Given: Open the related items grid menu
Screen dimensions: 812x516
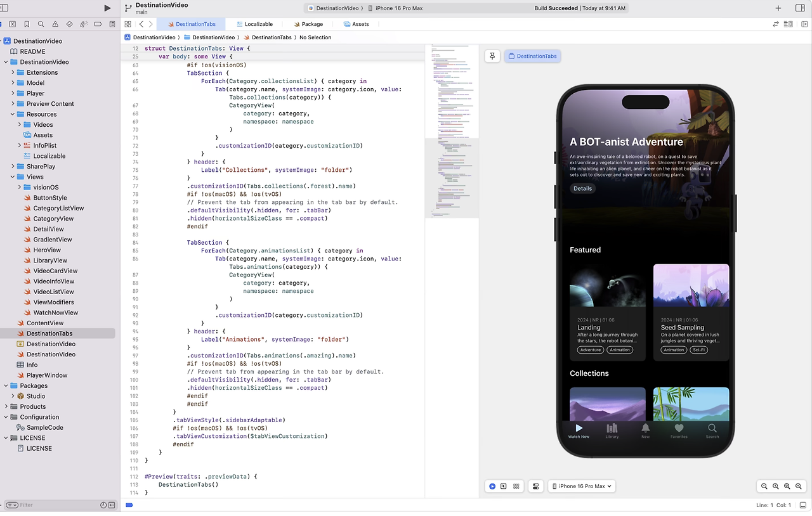Looking at the screenshot, I should [x=128, y=24].
